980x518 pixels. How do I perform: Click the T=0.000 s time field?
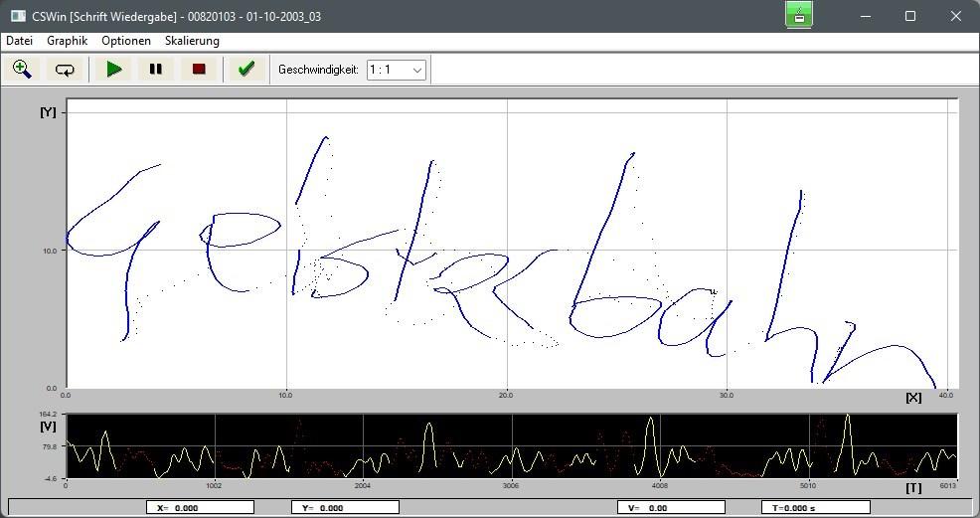(816, 507)
